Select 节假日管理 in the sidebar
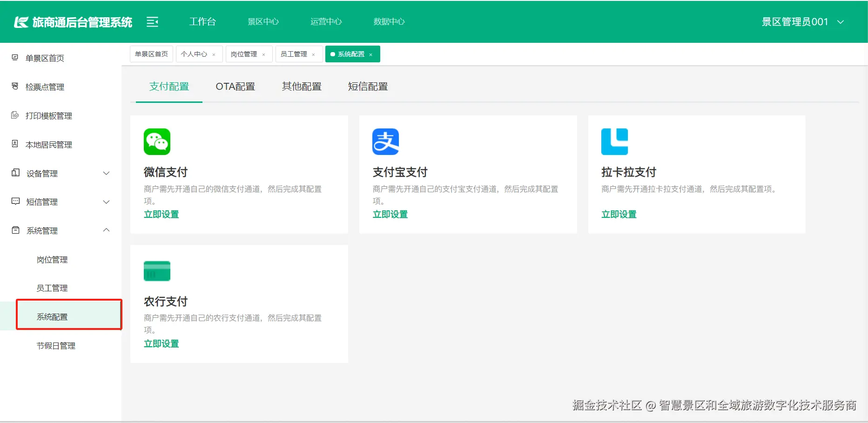Image resolution: width=868 pixels, height=423 pixels. tap(55, 345)
